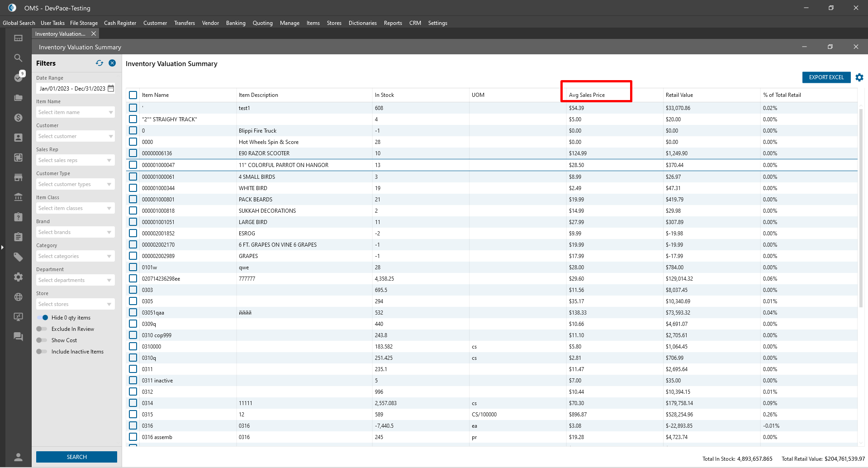The image size is (868, 468).
Task: Click the Avg Sales Price column header
Action: pos(587,95)
